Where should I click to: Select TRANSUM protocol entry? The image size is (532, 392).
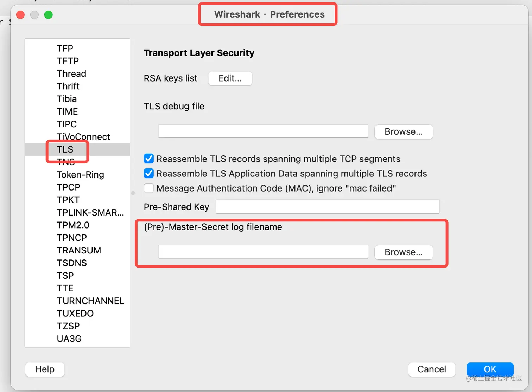click(77, 250)
